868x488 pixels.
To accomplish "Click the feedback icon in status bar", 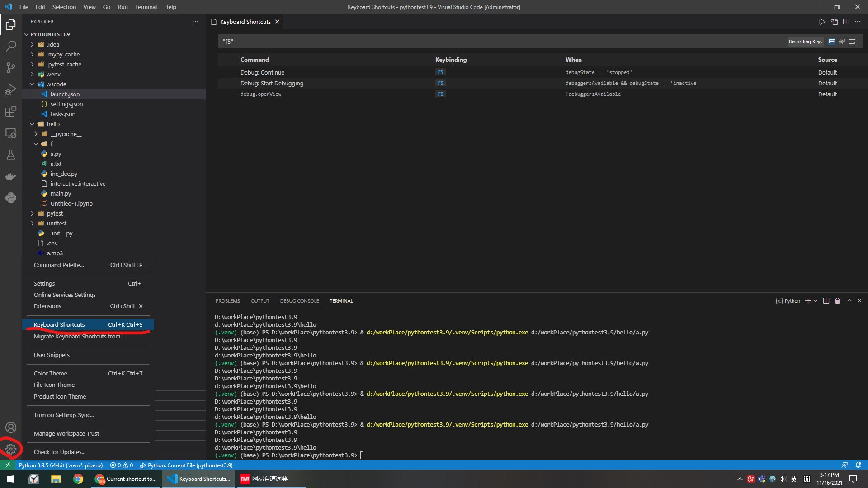I will pos(844,465).
